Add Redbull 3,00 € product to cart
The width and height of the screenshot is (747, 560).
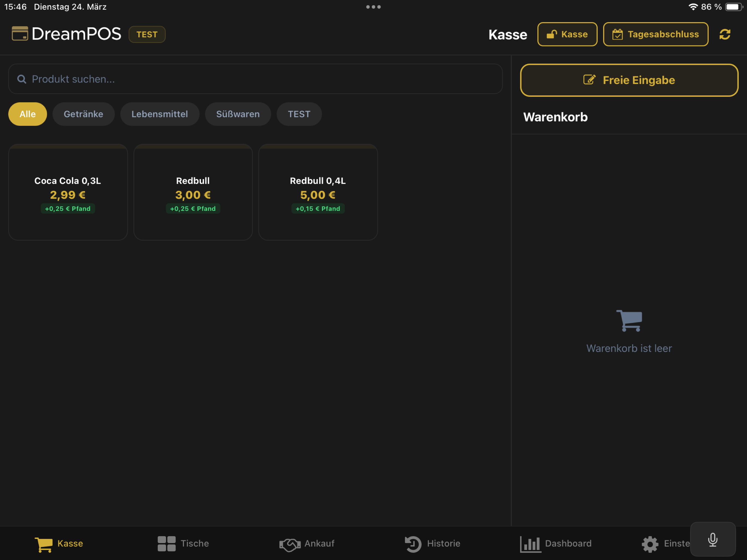pyautogui.click(x=193, y=192)
